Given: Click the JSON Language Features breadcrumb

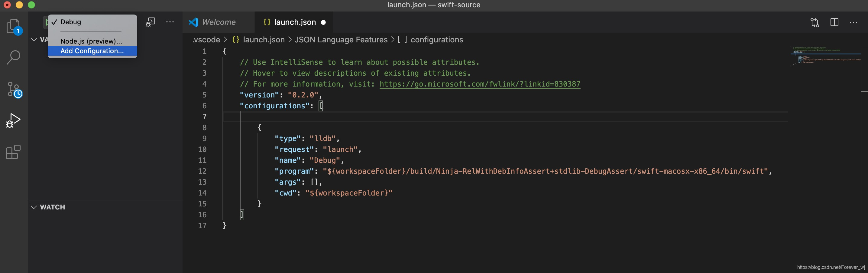Looking at the screenshot, I should pos(341,40).
